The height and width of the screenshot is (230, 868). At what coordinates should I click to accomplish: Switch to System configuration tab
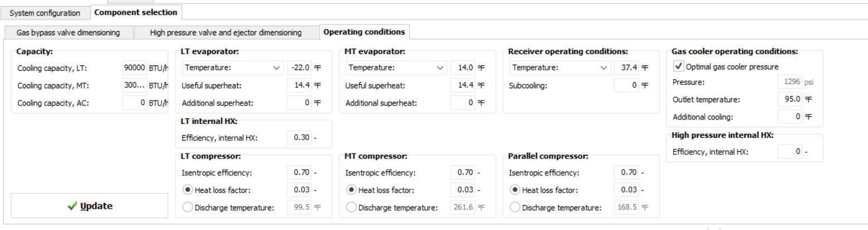(45, 12)
